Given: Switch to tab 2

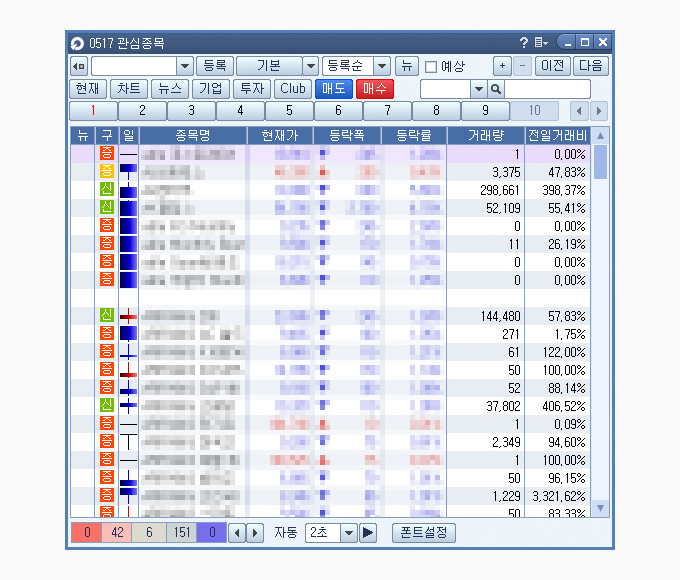Looking at the screenshot, I should pyautogui.click(x=142, y=111).
